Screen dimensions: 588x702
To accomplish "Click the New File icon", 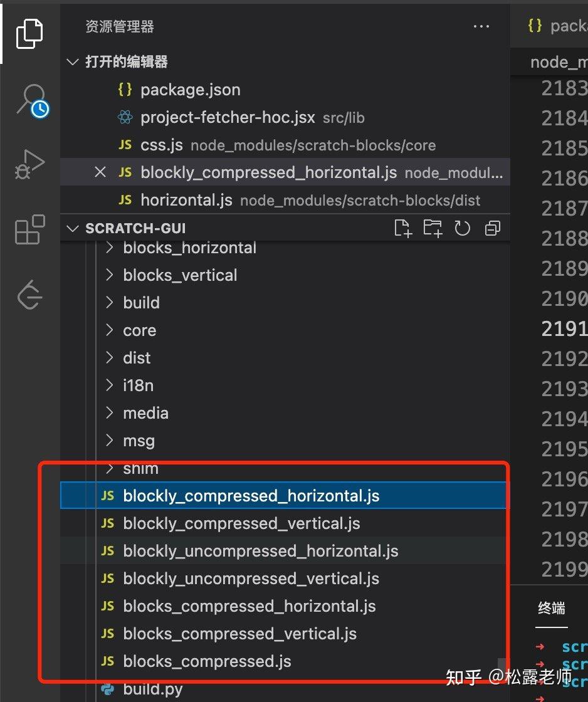I will 402,228.
